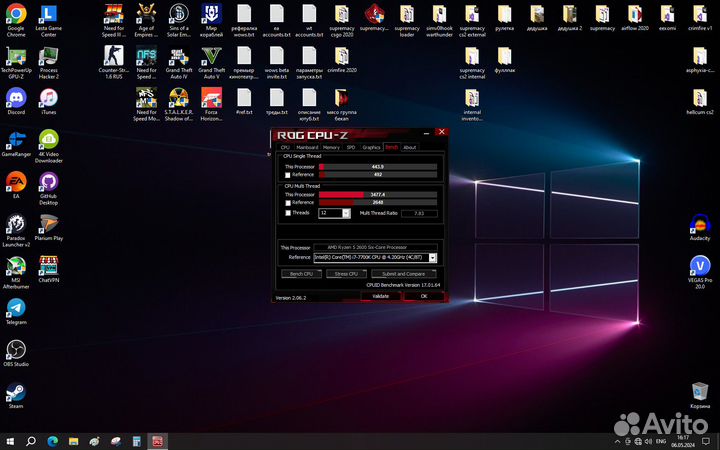
Task: Toggle the Threads checkbox
Action: [x=288, y=213]
